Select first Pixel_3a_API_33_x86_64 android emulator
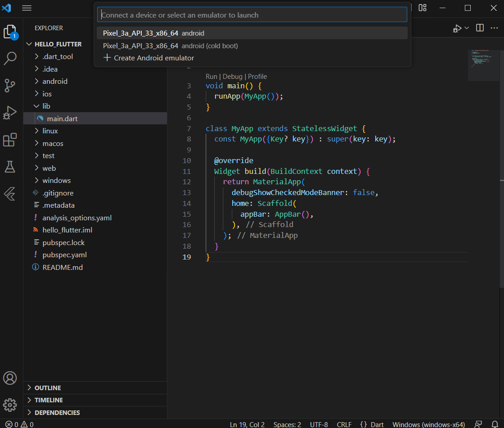504x428 pixels. click(x=252, y=33)
